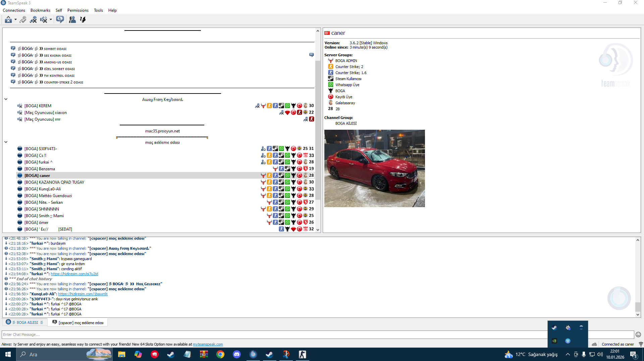The width and height of the screenshot is (644, 361).
Task: Collapse the hidden tray icons chevron
Action: [568, 354]
